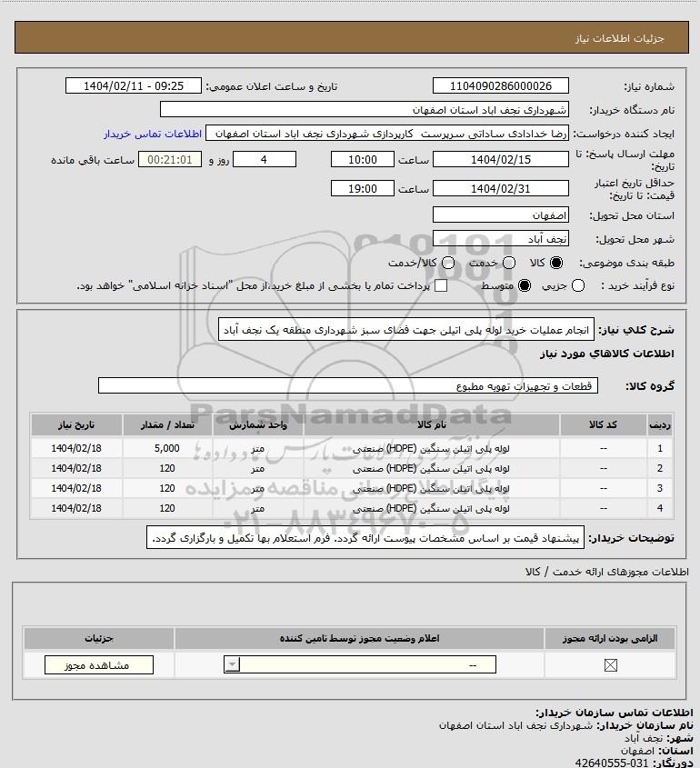Screen dimensions: 700x768
Task: Select the need date in row 4
Action: pyautogui.click(x=76, y=508)
